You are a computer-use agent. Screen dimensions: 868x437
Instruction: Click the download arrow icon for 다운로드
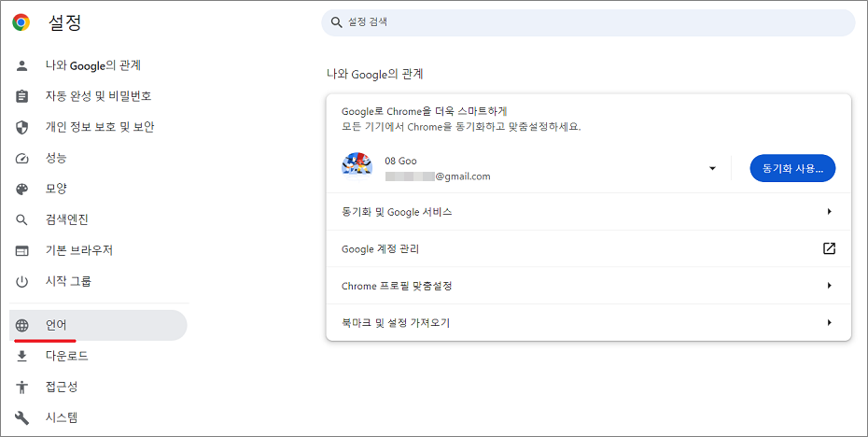point(21,356)
